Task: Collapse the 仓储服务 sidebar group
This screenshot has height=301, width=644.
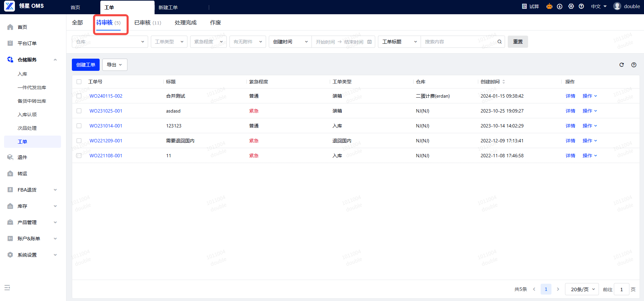Action: pos(55,60)
